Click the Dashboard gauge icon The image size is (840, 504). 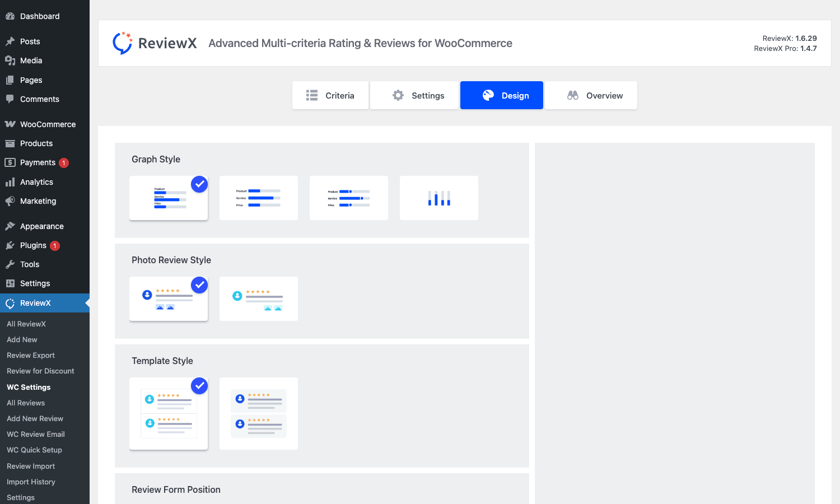pos(10,16)
